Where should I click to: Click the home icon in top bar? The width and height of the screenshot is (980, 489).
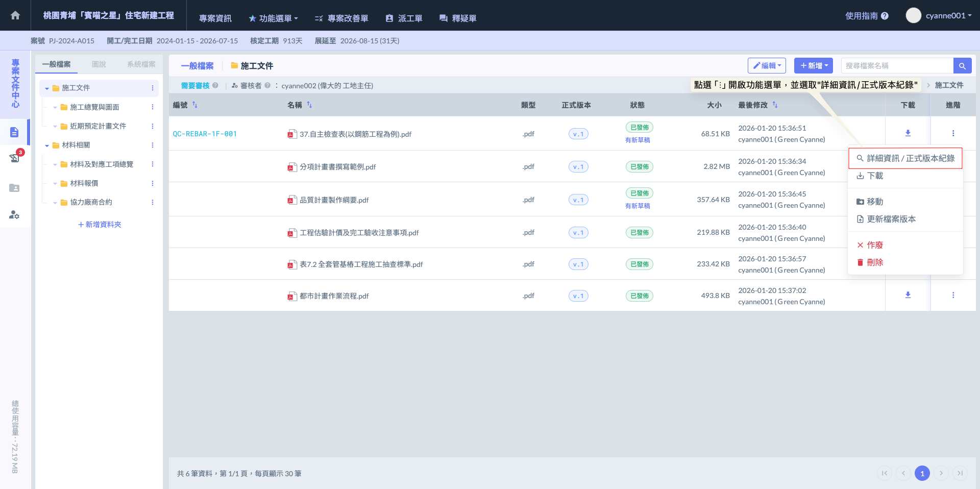pos(15,15)
